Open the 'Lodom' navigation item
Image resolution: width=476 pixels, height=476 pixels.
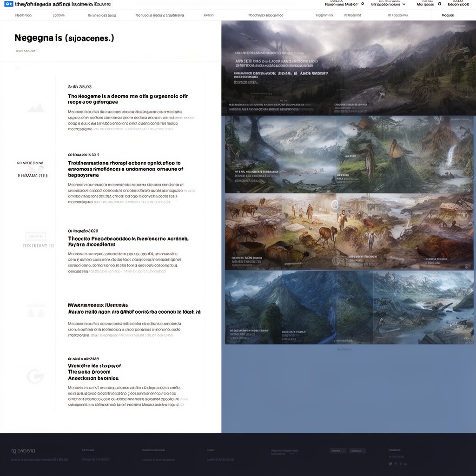coord(59,15)
